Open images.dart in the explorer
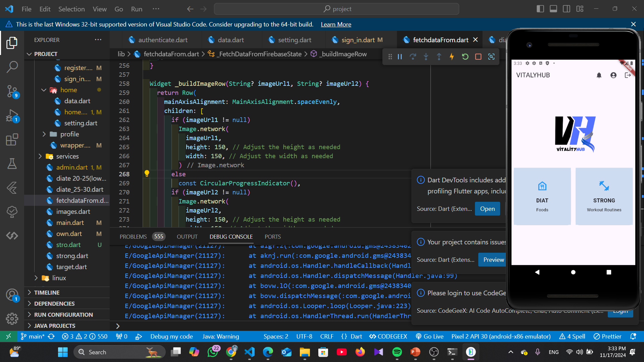Viewport: 644px width, 362px height. (x=73, y=212)
